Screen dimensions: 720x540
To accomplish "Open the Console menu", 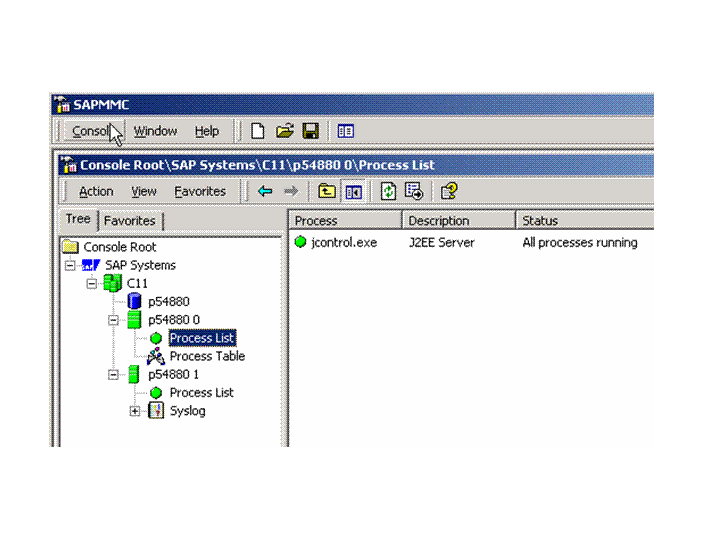I will pyautogui.click(x=94, y=131).
